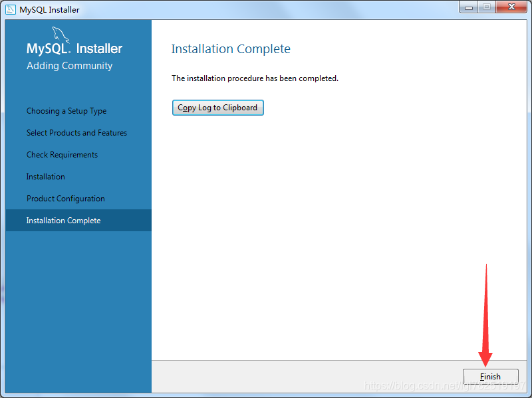This screenshot has height=398, width=532.
Task: Click the Adding Community subtitle
Action: pyautogui.click(x=70, y=65)
